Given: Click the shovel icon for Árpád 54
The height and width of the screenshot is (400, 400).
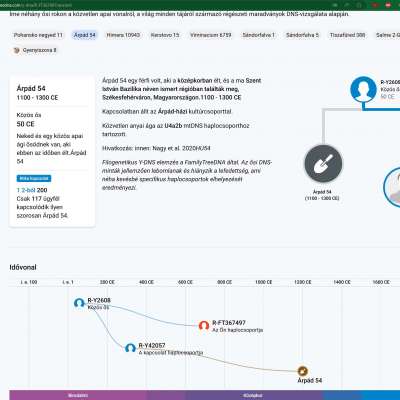Looking at the screenshot, I should 323,164.
